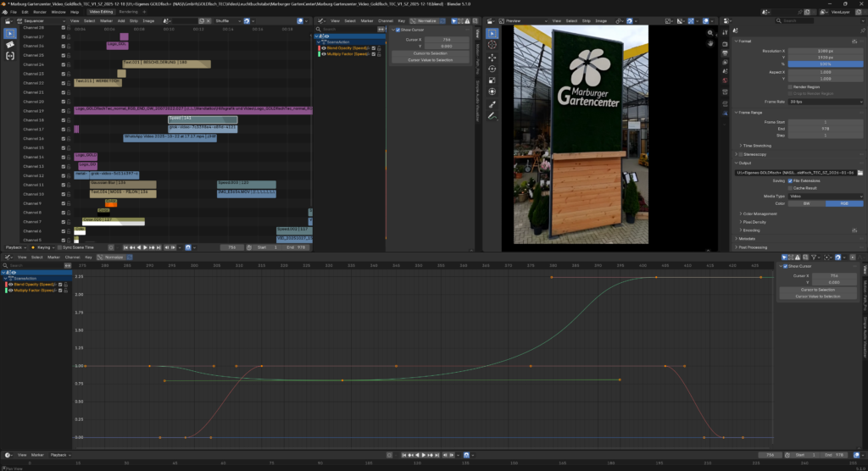
Task: Activate the Preview cursor tool
Action: 492,46
